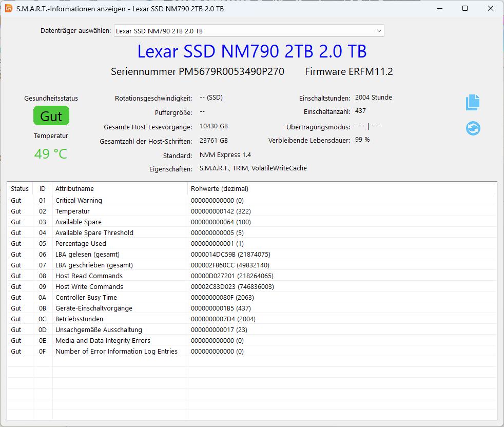Click the Firmware ERFM11.2 text
504x427 pixels.
(x=349, y=71)
